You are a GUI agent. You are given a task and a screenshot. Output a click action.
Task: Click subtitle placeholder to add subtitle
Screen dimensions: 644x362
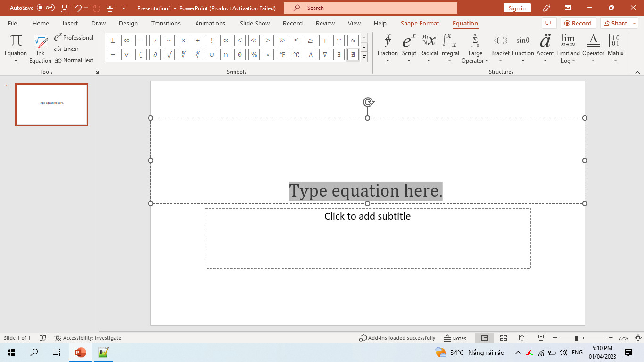point(367,239)
